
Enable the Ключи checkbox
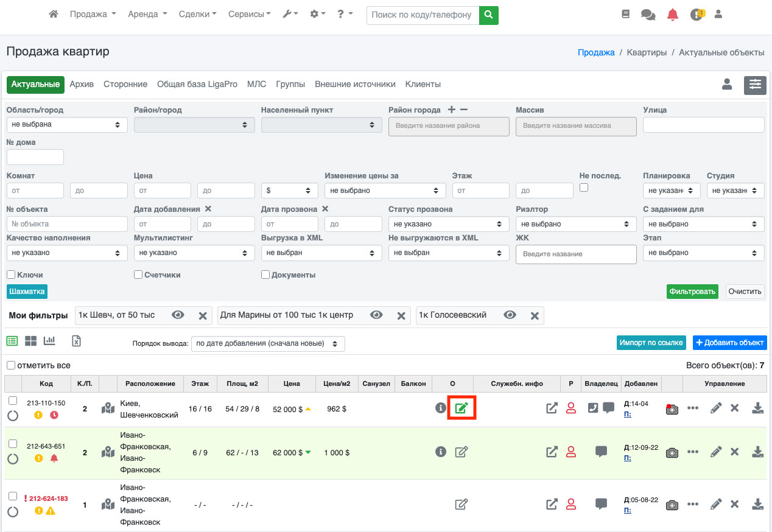(x=11, y=275)
